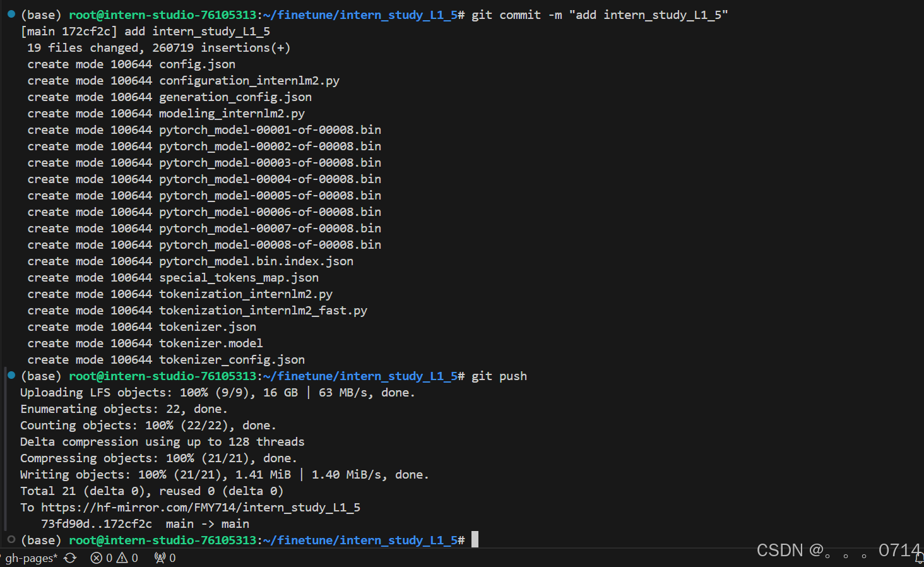
Task: Click the "git push" command text
Action: [x=499, y=376]
